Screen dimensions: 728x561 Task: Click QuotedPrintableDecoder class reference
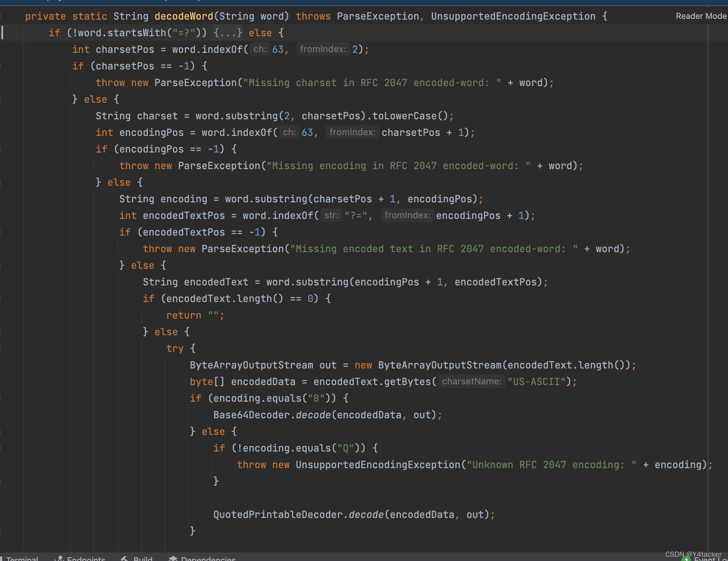click(x=278, y=515)
